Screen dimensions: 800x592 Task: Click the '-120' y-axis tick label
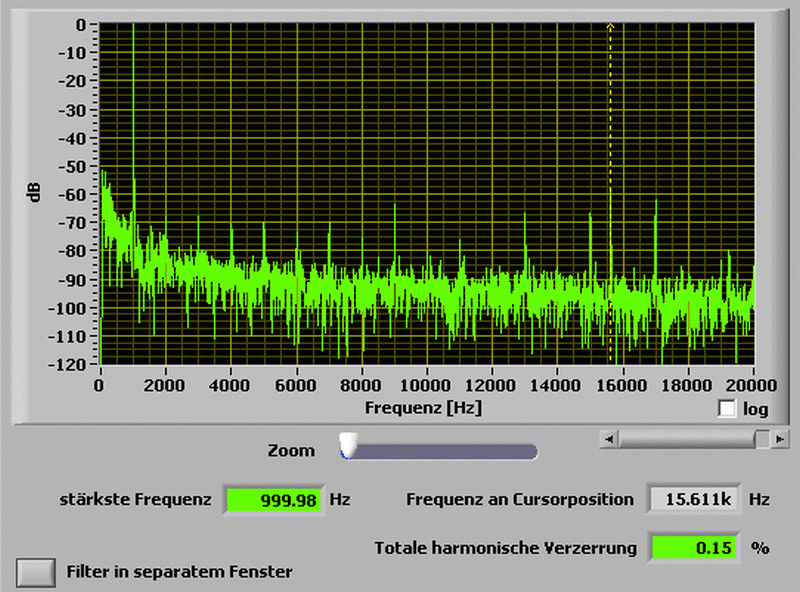pos(67,365)
